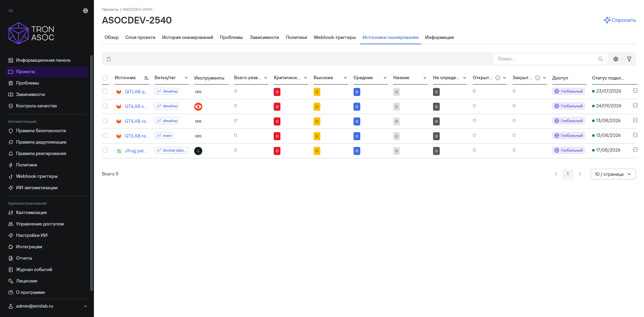The height and width of the screenshot is (317, 644).
Task: Click the info icon beside Открыт column
Action: coord(498,78)
